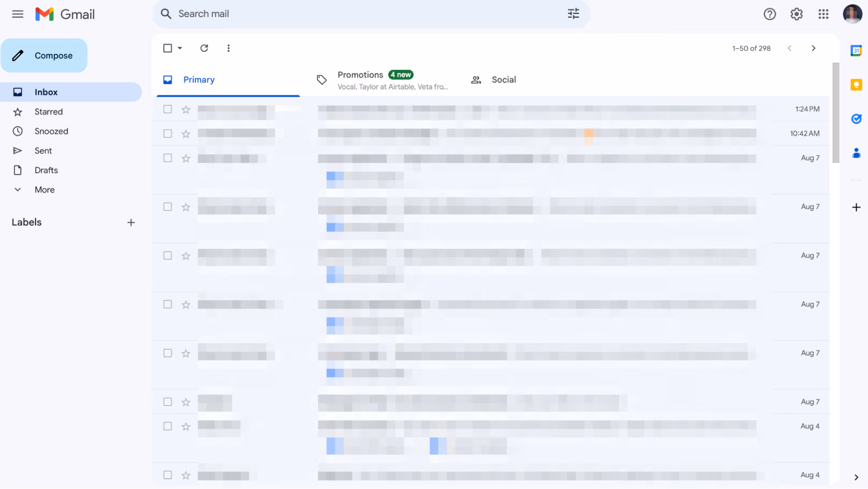
Task: Click the Refresh inbox icon
Action: click(x=204, y=48)
